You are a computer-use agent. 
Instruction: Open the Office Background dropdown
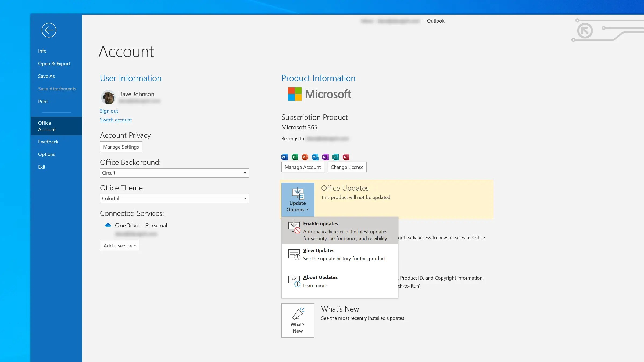coord(245,173)
